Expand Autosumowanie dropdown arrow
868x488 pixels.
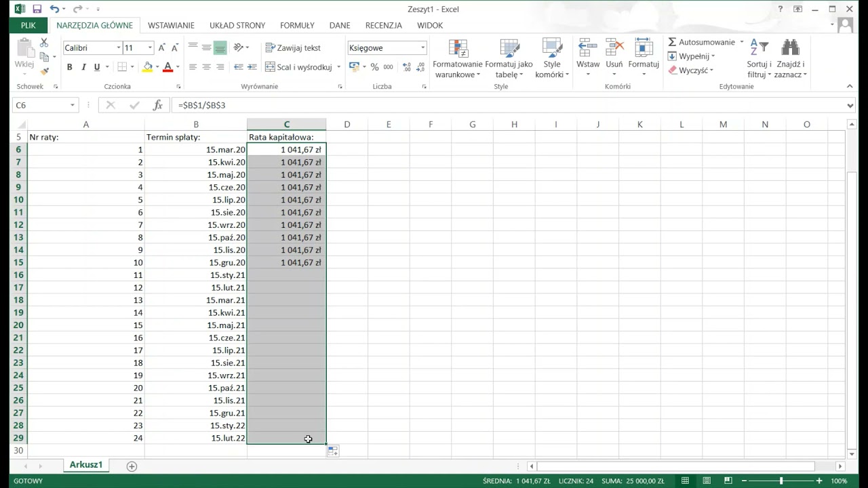pos(741,42)
